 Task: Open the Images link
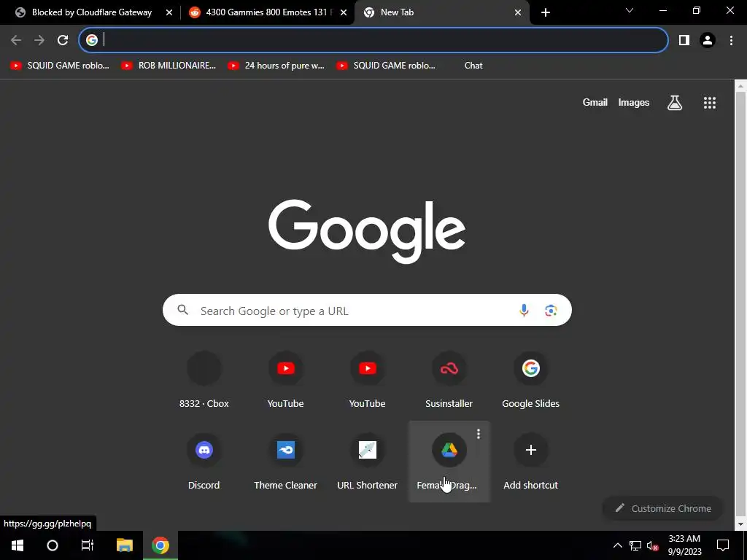(634, 102)
